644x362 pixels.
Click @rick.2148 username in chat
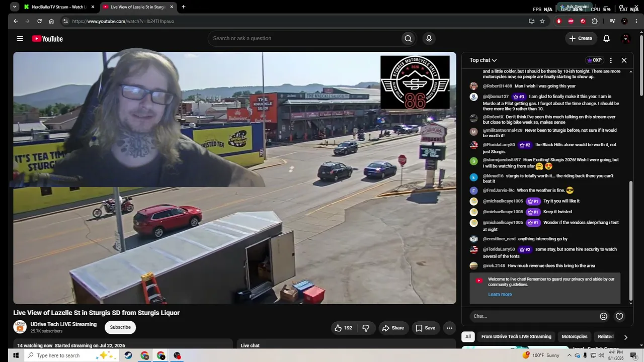tap(494, 266)
